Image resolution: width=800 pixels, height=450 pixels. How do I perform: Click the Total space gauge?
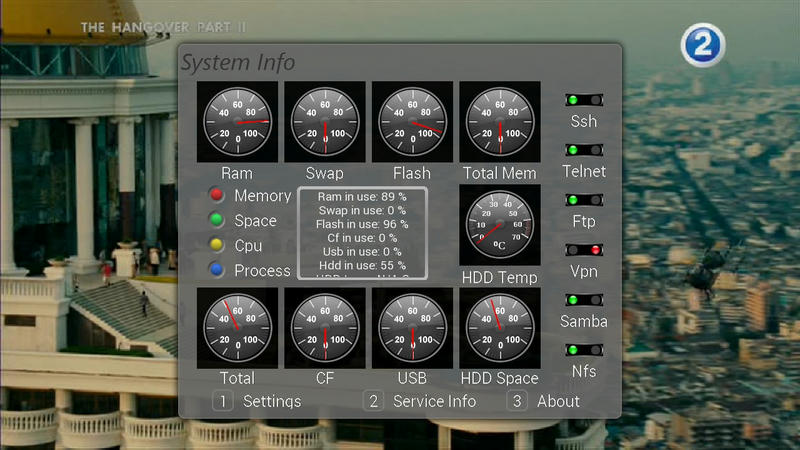click(x=237, y=328)
